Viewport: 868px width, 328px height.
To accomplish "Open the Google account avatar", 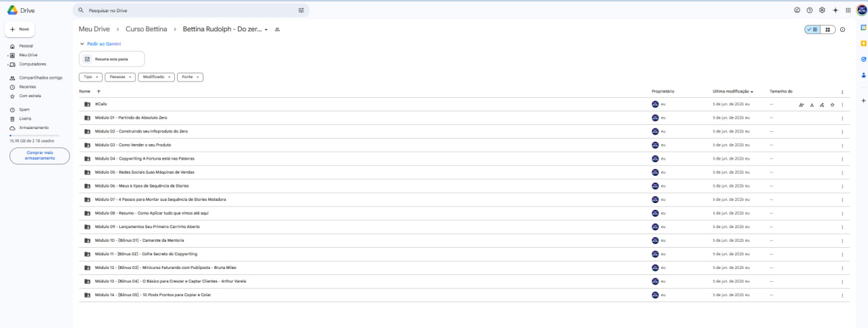I will [x=861, y=10].
